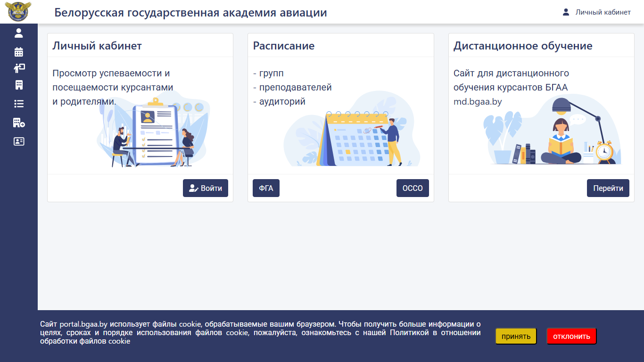Click the md.bgaa.by address text
This screenshot has height=362, width=644.
[x=478, y=101]
